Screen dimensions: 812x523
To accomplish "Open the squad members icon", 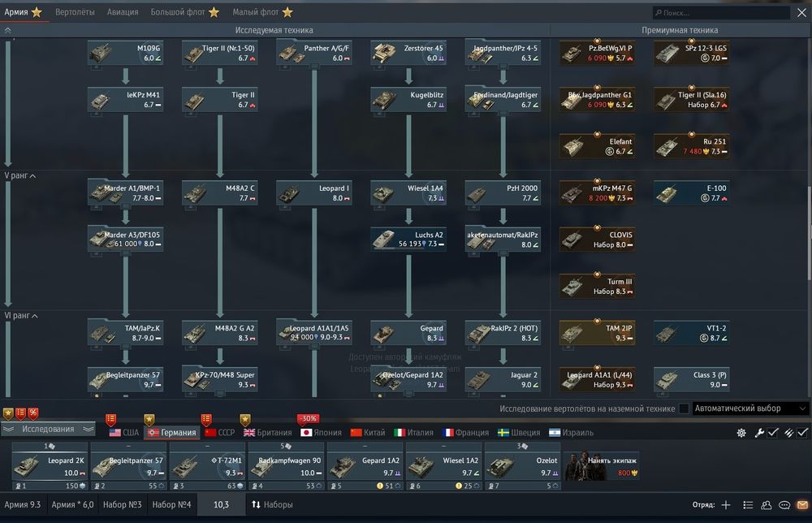I will coord(766,505).
